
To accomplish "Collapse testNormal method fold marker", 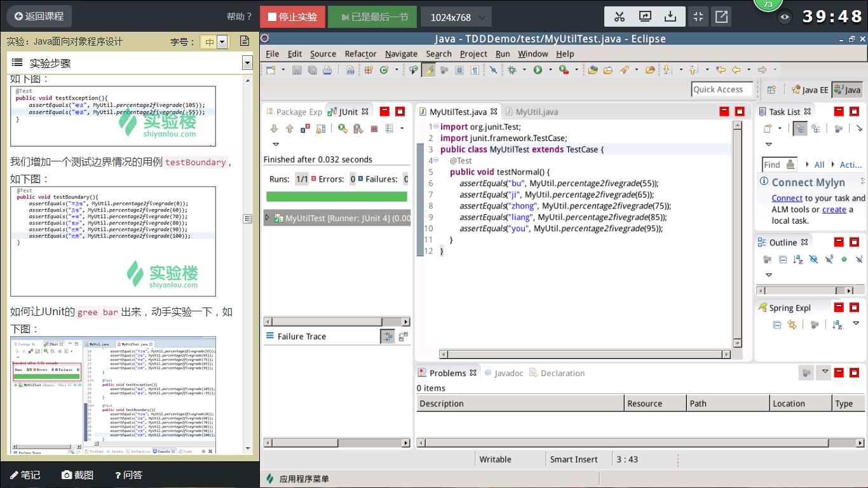I will pos(435,160).
